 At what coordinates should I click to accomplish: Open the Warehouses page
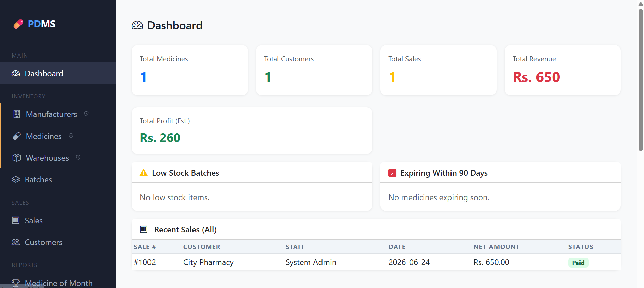click(x=47, y=158)
